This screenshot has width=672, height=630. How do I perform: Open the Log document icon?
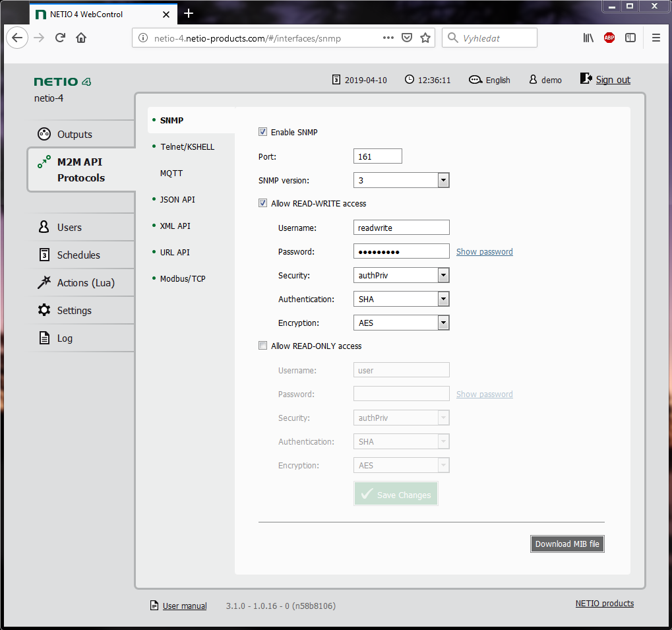[x=44, y=338]
